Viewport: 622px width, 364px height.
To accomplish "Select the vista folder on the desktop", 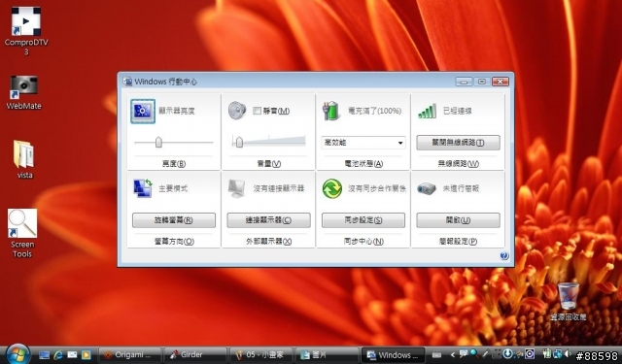I will pos(24,159).
